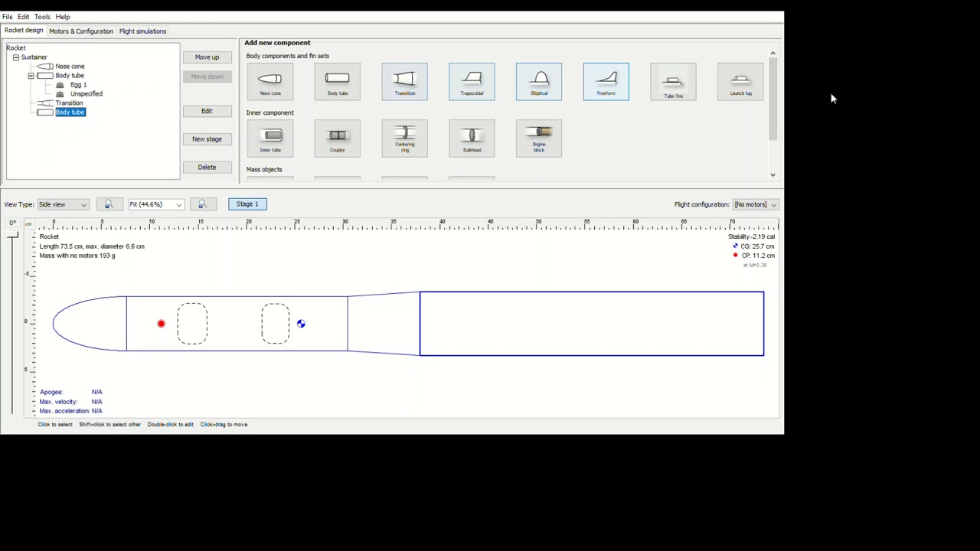Click the 'Mass with no motors 193 g' text
This screenshot has width=980, height=551.
(77, 256)
